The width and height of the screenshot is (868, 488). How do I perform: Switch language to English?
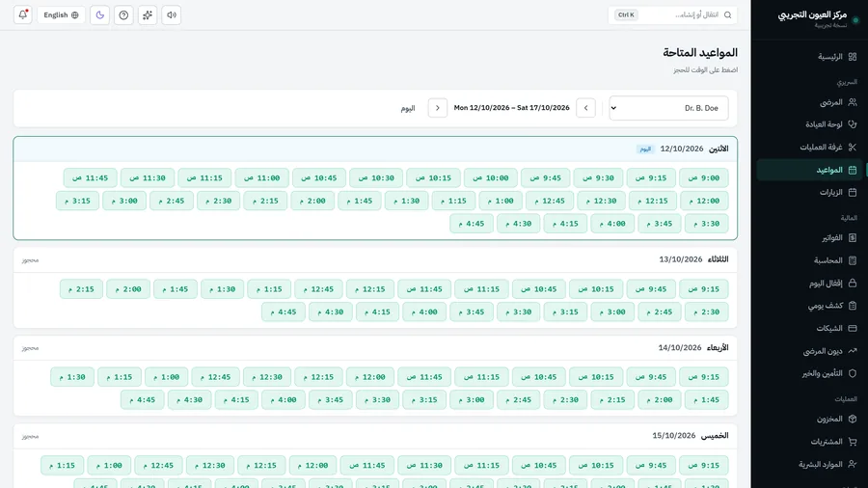tap(61, 14)
